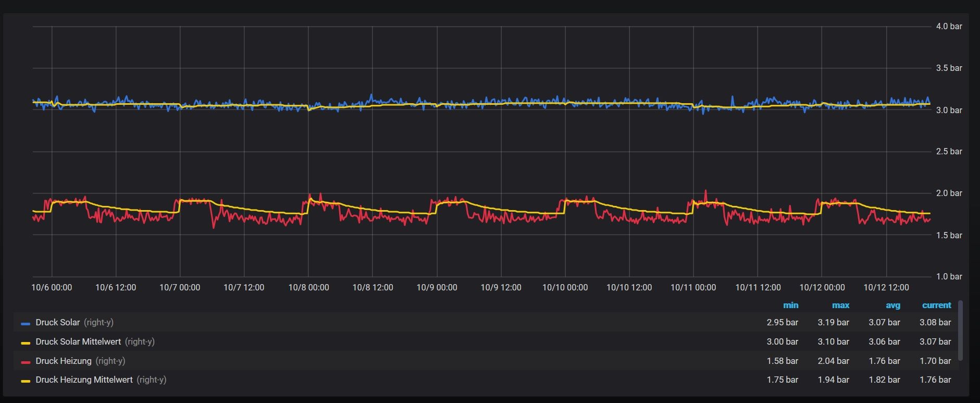
Task: Toggle the Druck Solar series in legend
Action: [x=57, y=322]
